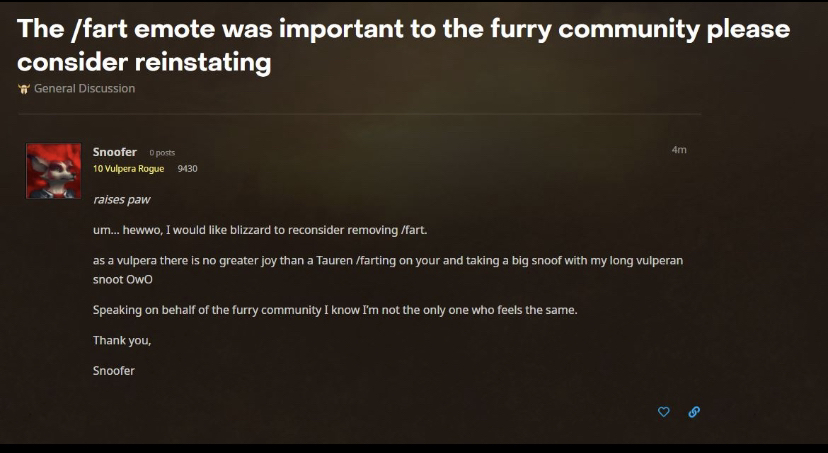Open the General Discussion category
This screenshot has height=453, width=828.
point(84,89)
